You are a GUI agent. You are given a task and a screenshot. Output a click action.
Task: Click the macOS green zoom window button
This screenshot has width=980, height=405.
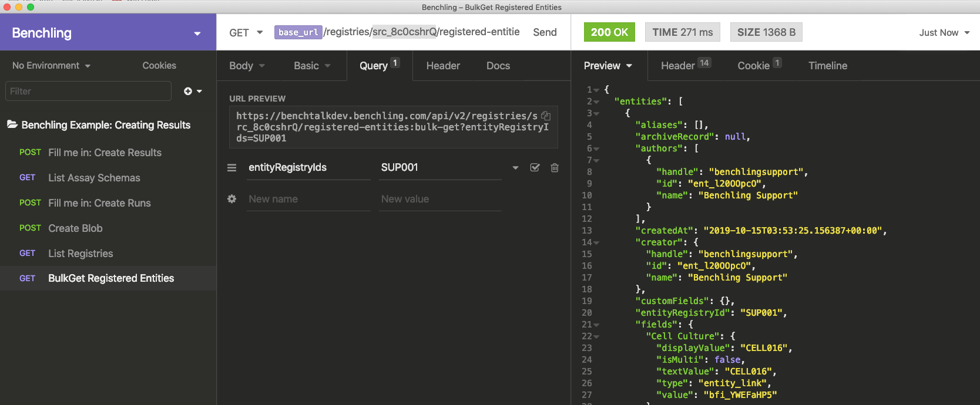tap(30, 7)
